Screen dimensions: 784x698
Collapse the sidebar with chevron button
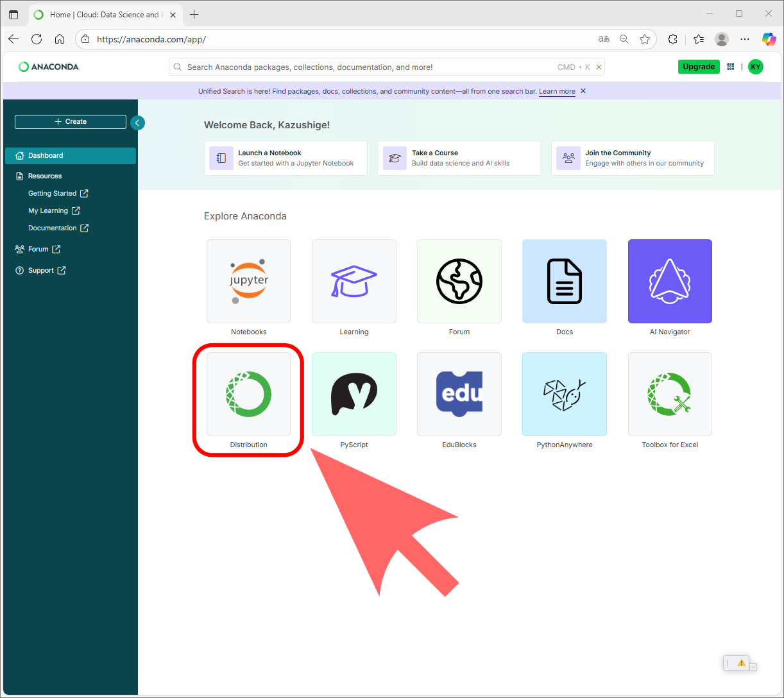click(137, 123)
